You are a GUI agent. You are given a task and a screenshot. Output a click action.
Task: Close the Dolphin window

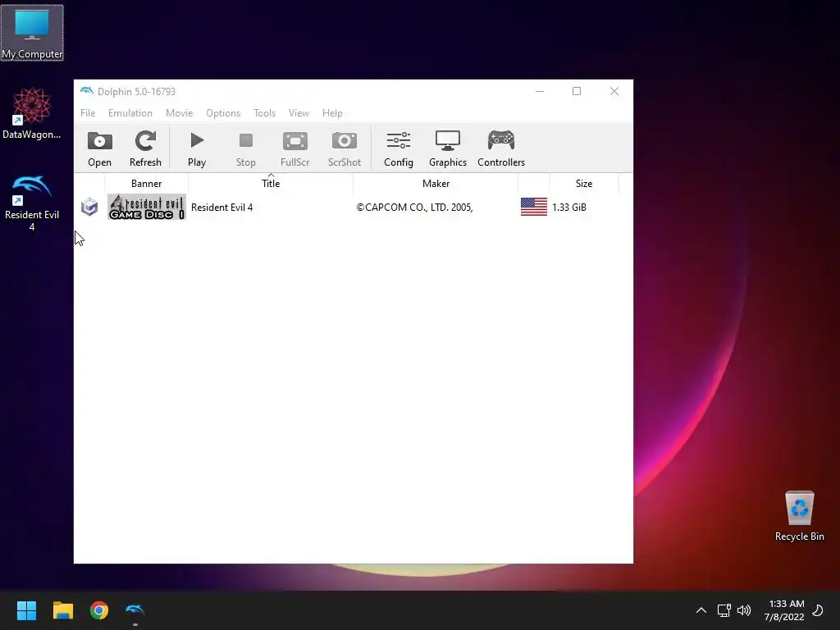click(614, 91)
